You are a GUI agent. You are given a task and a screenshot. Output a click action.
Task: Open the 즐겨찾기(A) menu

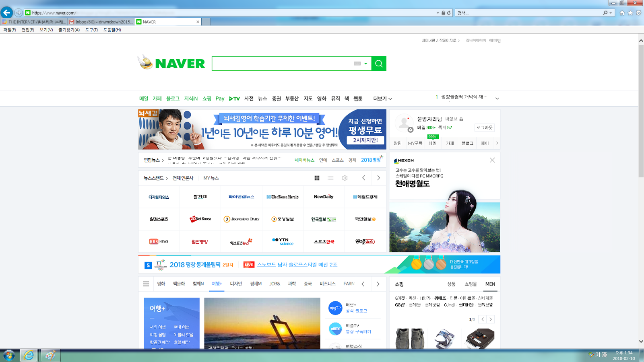69,30
